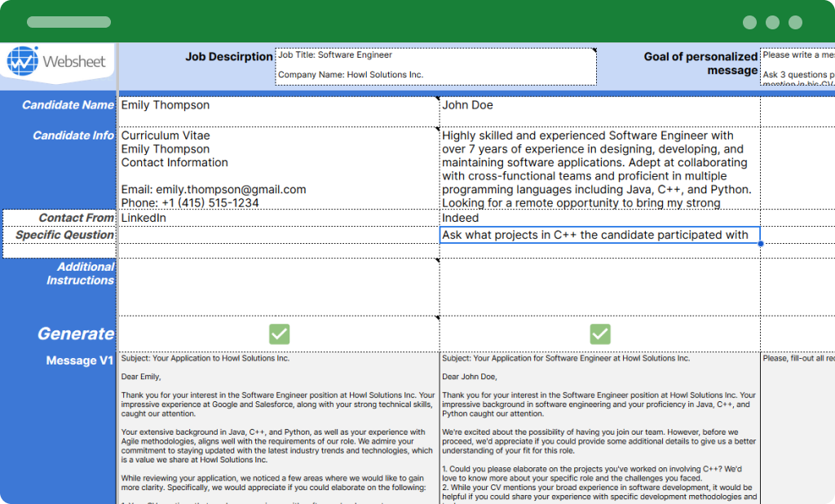Click the last window dot in title bar
The width and height of the screenshot is (835, 504).
(x=795, y=22)
